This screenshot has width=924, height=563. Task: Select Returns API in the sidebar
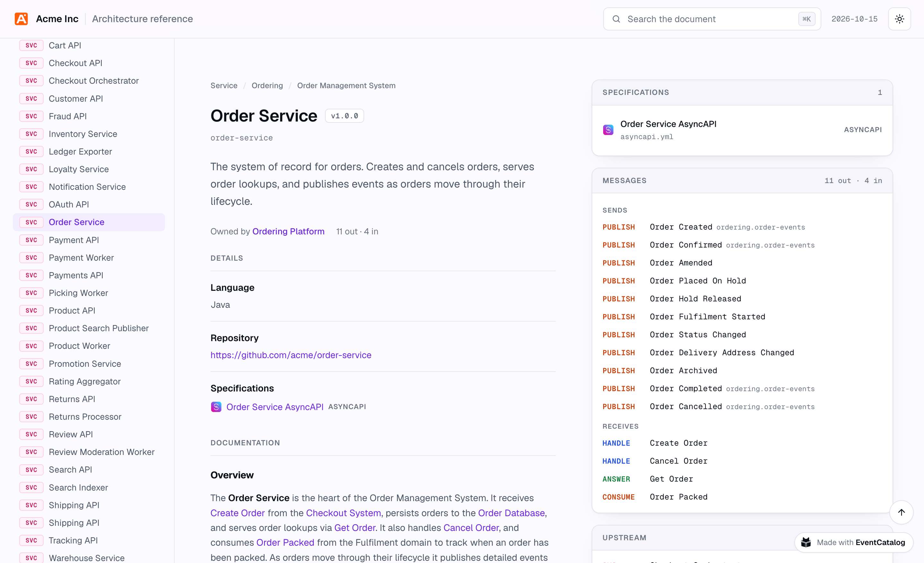pos(89,399)
